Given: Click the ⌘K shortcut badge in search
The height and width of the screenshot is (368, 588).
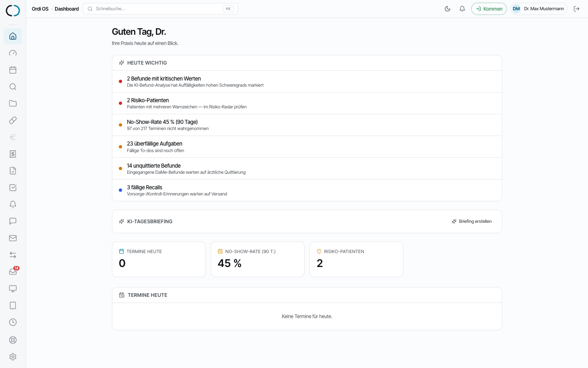Looking at the screenshot, I should tap(228, 9).
